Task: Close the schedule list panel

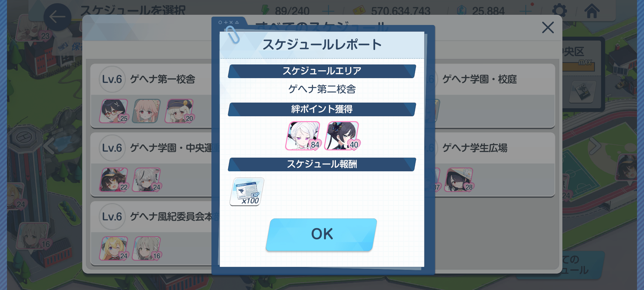Action: (x=548, y=27)
